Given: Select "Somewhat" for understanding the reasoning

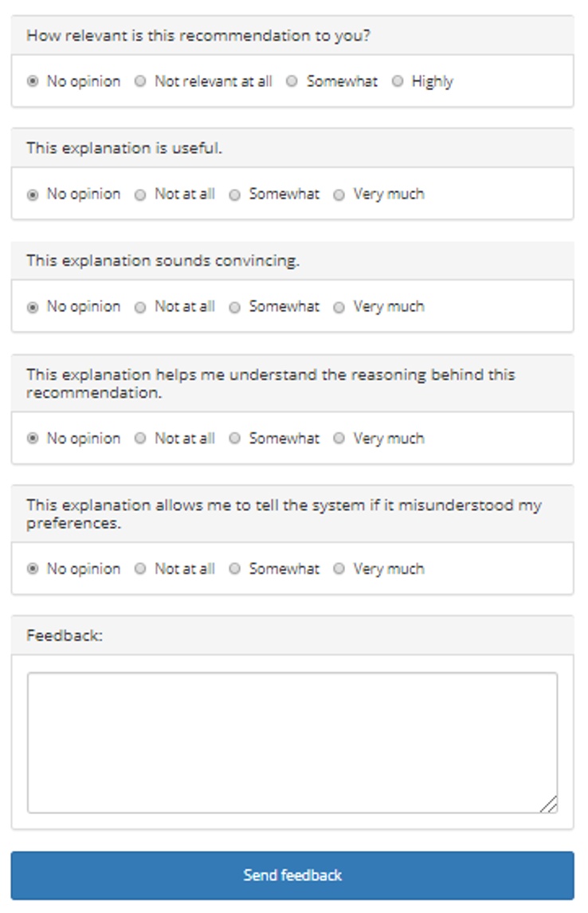Looking at the screenshot, I should [234, 438].
